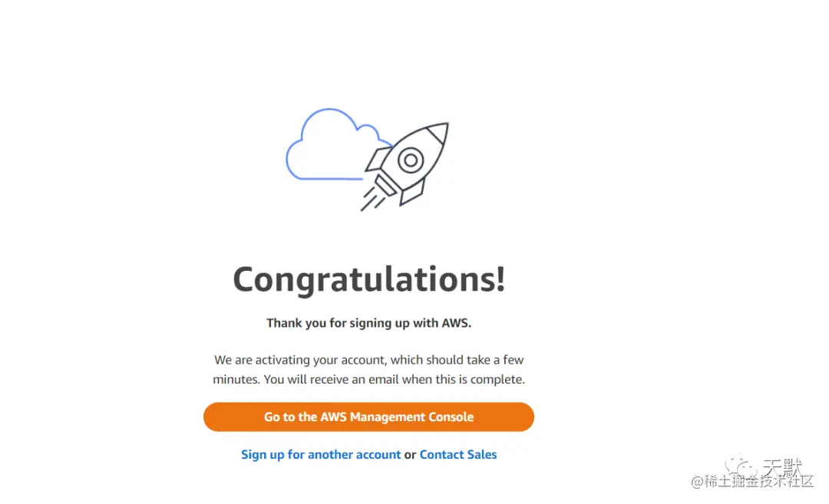This screenshot has width=829, height=504.
Task: Click the WeChat watermark logo icon
Action: click(x=740, y=467)
